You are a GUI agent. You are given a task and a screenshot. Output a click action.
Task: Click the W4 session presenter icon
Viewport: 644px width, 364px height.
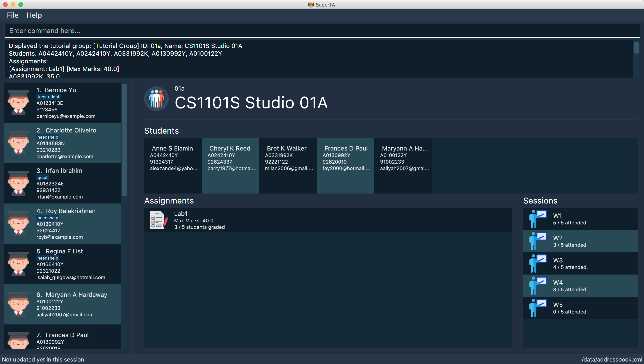[538, 286]
